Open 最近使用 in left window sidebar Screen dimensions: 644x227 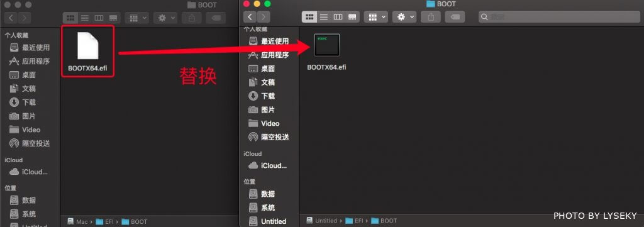[30, 48]
